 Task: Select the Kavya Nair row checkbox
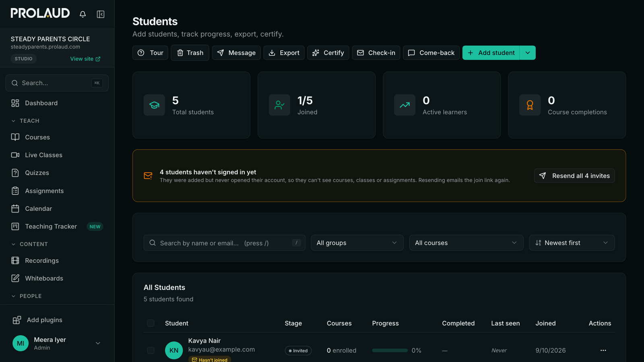[x=151, y=350]
